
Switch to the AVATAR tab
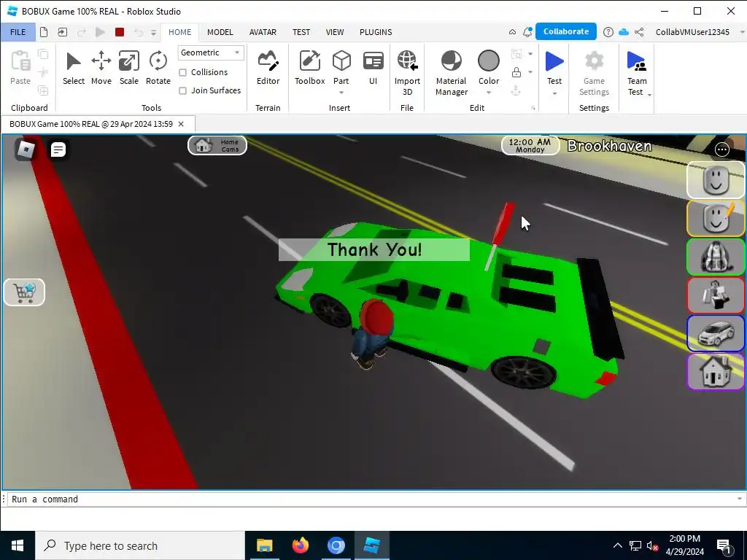263,32
